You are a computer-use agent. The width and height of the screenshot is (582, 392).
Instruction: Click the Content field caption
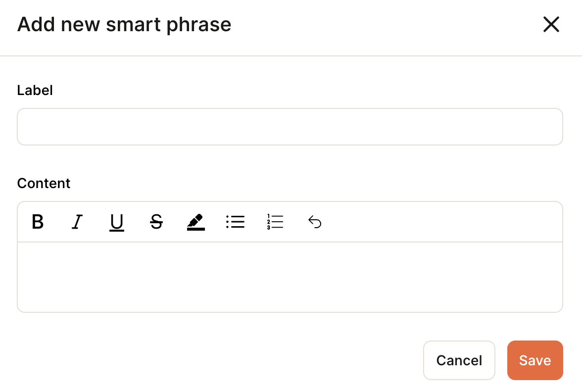(x=44, y=183)
